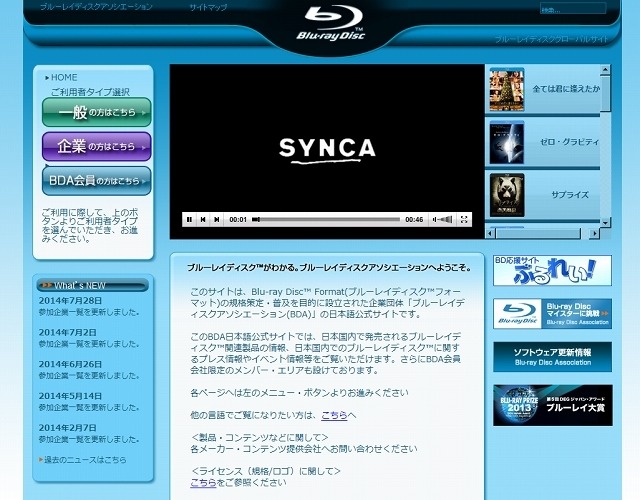640x500 pixels.
Task: Click the vertical playlist scrollbar thumb
Action: (x=605, y=93)
